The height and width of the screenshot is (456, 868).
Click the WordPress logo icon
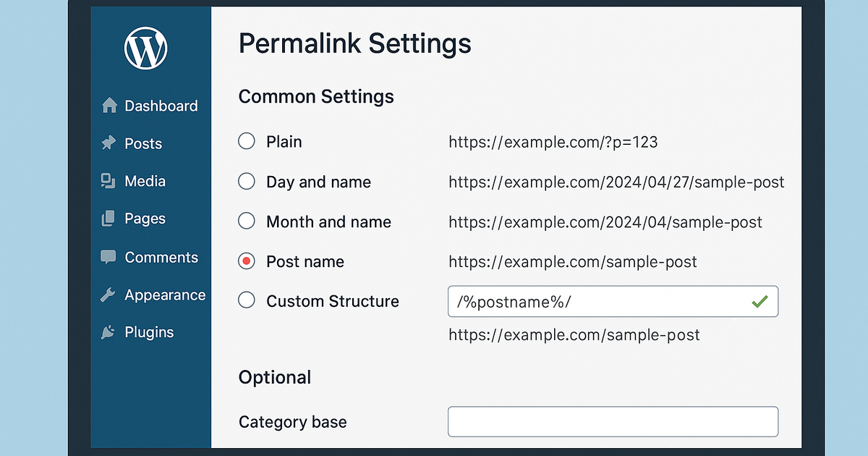146,48
